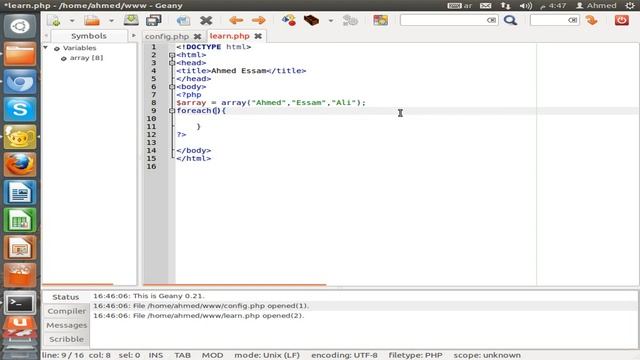Click line number 16 in the margin
This screenshot has height=360, width=640.
[151, 167]
